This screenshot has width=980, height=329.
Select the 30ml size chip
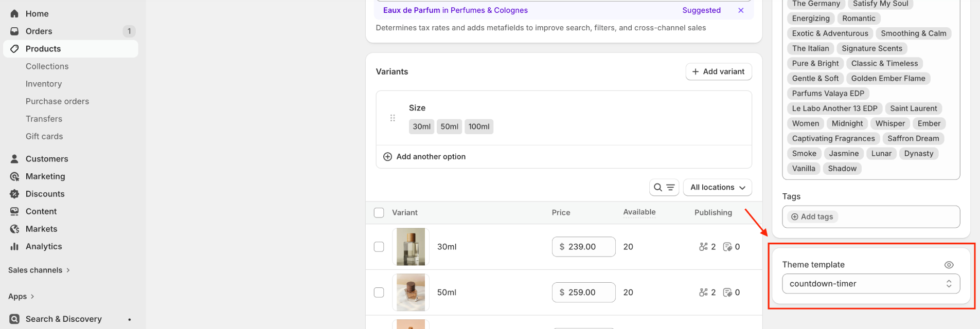422,126
